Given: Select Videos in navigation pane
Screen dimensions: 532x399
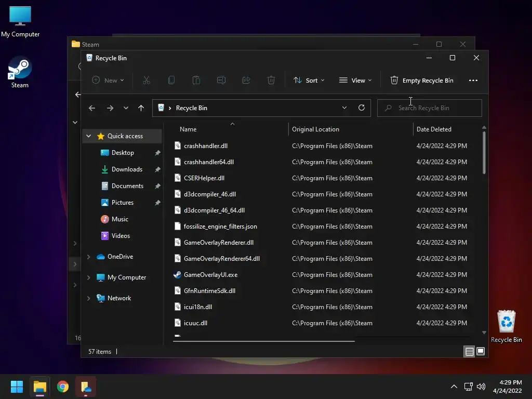Looking at the screenshot, I should 121,236.
